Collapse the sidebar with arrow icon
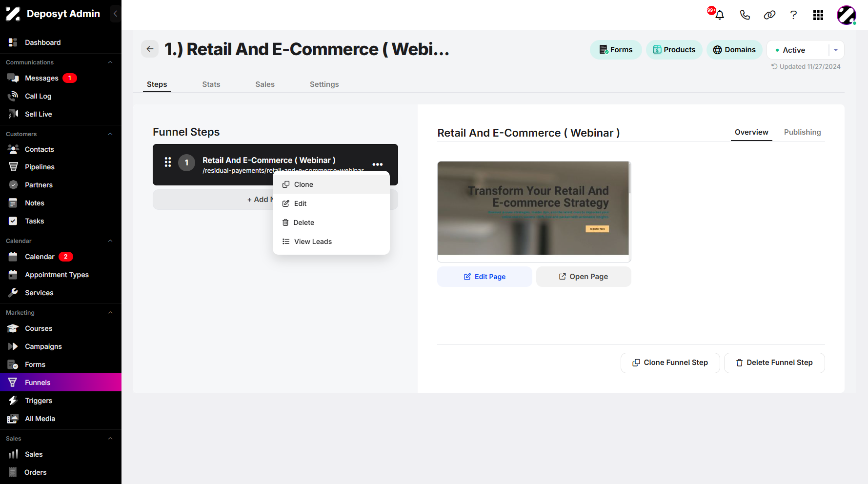Screen dimensions: 868x484 [x=115, y=14]
